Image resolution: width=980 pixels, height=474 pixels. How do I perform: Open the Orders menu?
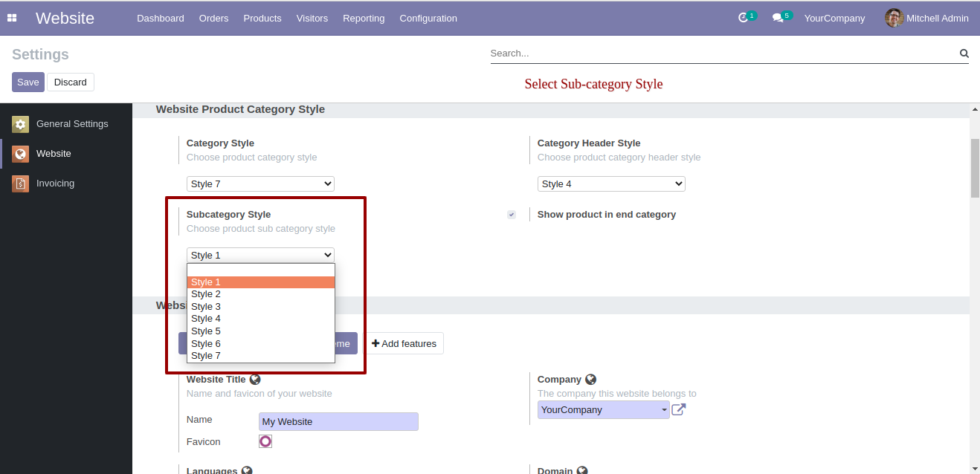click(214, 18)
